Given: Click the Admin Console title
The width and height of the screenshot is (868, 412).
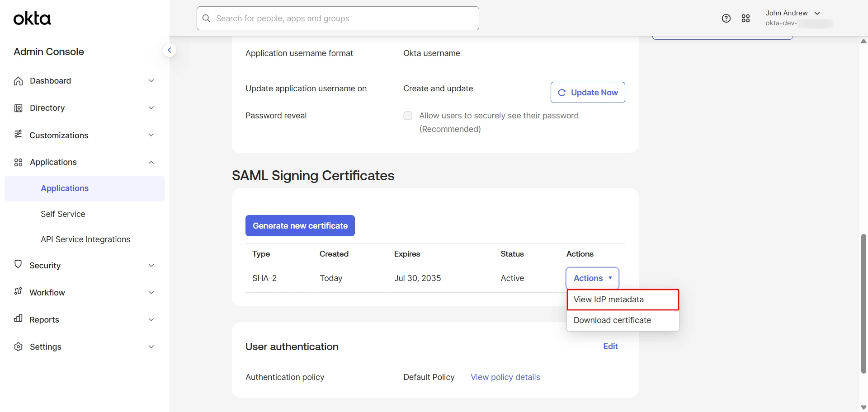Looking at the screenshot, I should pos(49,51).
